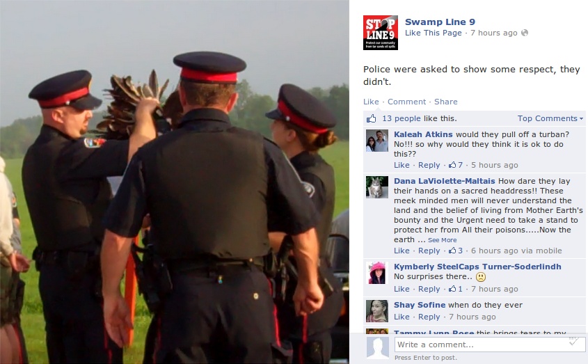Click thumbs-up count on Kaleah's comment
The image size is (588, 364).
click(x=456, y=165)
